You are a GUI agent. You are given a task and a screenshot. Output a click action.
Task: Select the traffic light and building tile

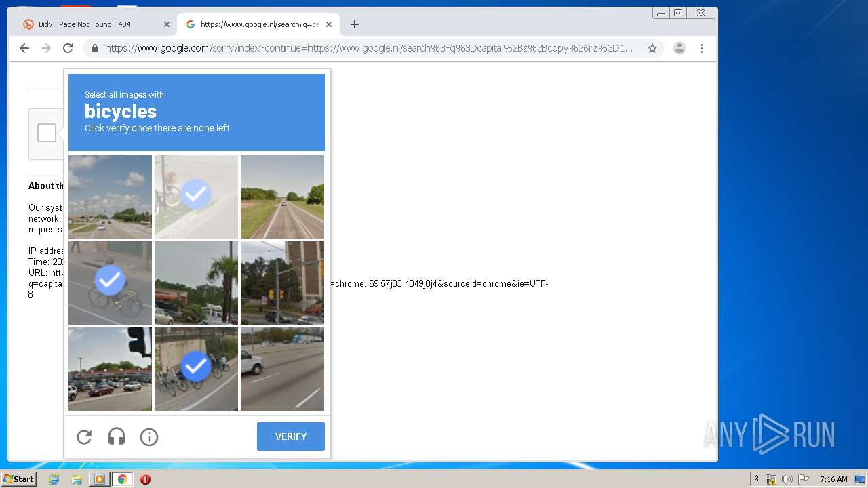(282, 283)
